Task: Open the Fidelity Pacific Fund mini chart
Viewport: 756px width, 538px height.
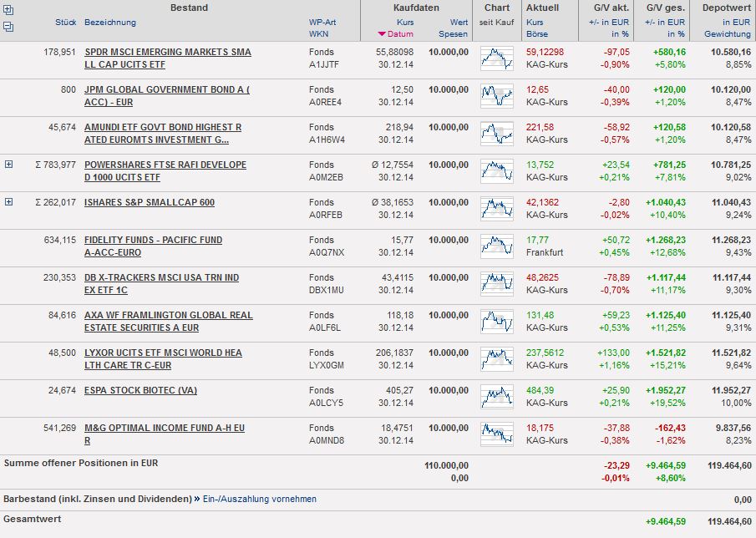Action: [497, 246]
